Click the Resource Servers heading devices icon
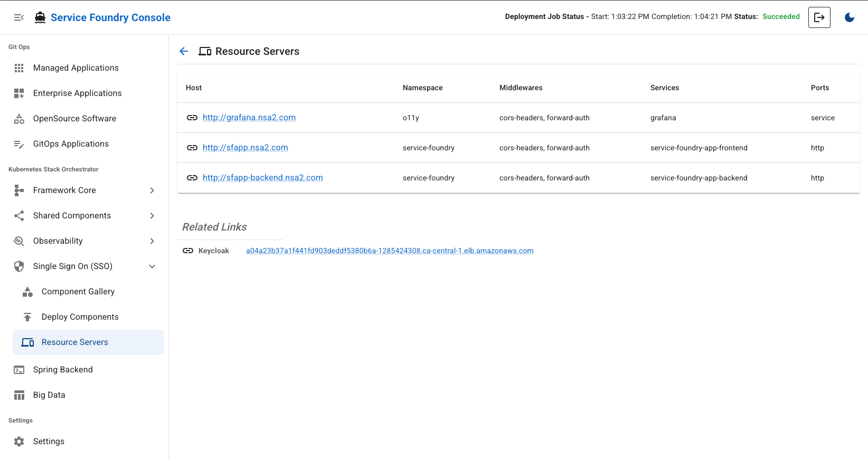868x460 pixels. tap(205, 51)
